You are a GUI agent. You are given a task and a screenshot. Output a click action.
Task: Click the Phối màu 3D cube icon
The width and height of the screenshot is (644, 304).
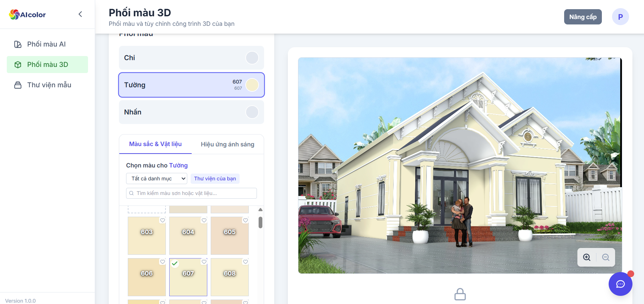tap(18, 65)
